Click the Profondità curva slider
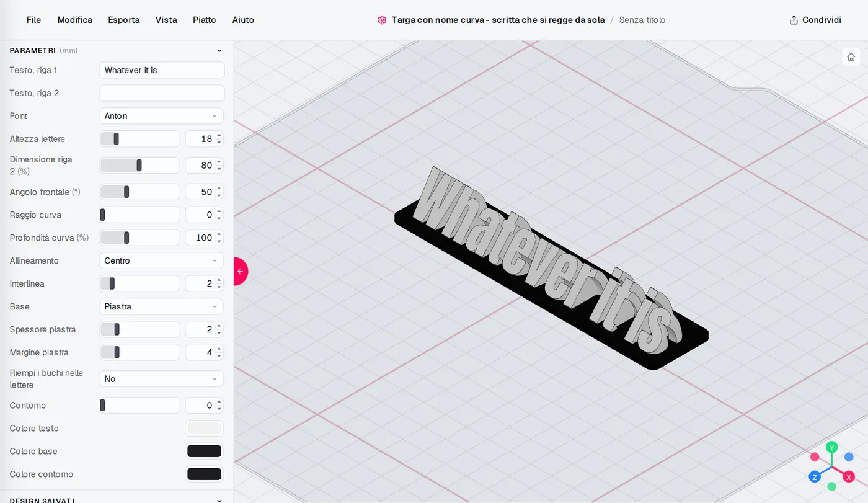This screenshot has height=503, width=868. [x=139, y=238]
